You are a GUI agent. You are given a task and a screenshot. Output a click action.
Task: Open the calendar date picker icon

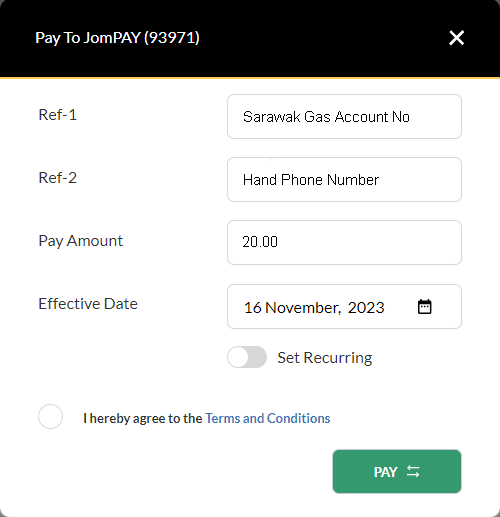pyautogui.click(x=424, y=307)
